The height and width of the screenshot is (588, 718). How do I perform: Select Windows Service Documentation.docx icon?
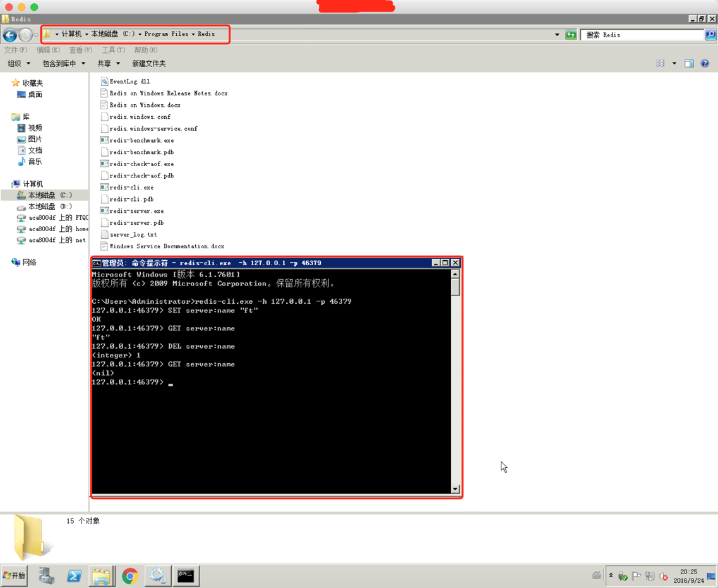[104, 246]
